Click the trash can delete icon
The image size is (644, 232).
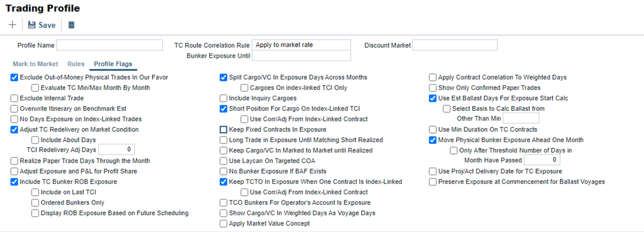pyautogui.click(x=71, y=25)
